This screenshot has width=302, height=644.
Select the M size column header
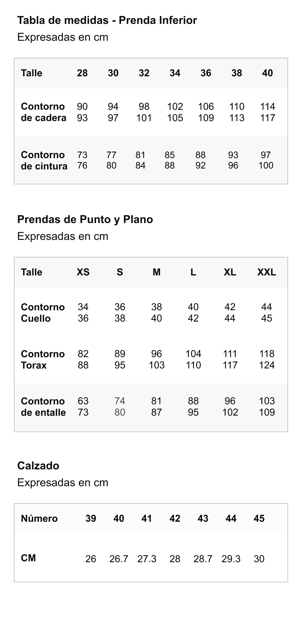[156, 272]
